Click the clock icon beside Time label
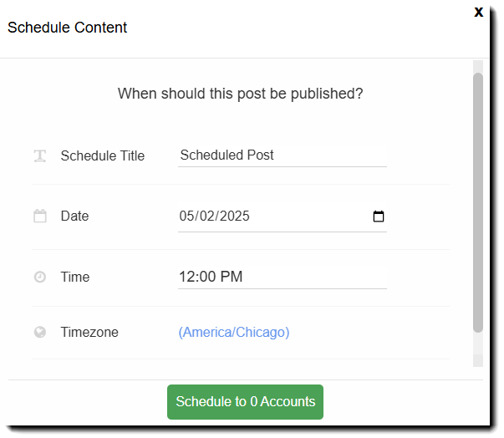 pyautogui.click(x=40, y=277)
